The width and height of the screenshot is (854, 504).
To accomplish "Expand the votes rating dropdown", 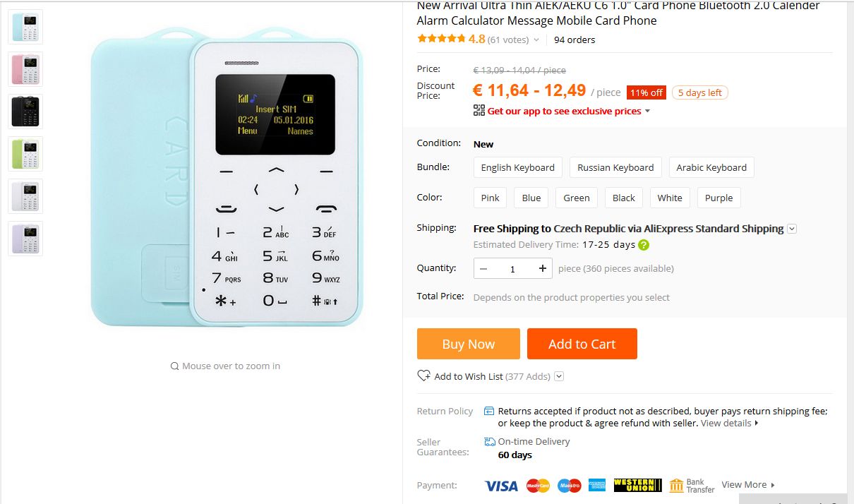I will coord(536,40).
